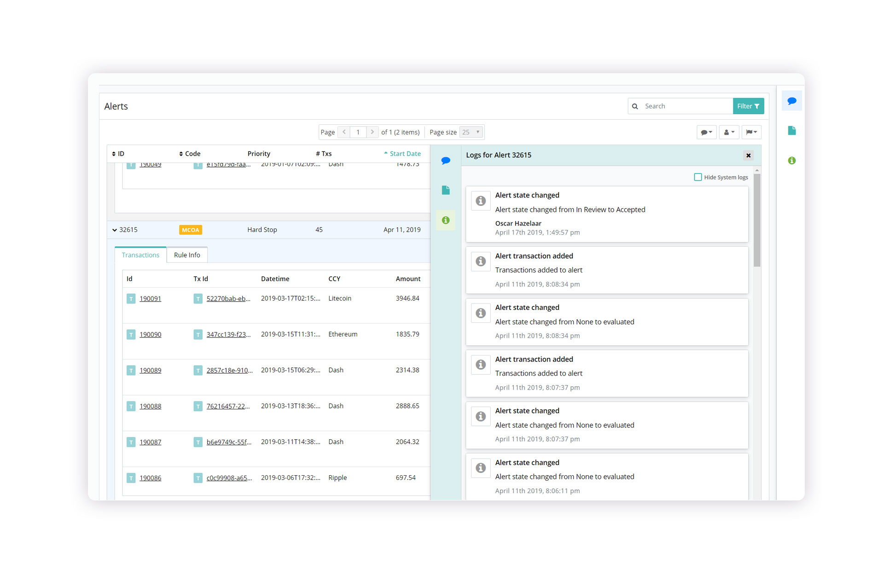The image size is (884, 588).
Task: Tick the Hide System logs checkbox
Action: 698,177
